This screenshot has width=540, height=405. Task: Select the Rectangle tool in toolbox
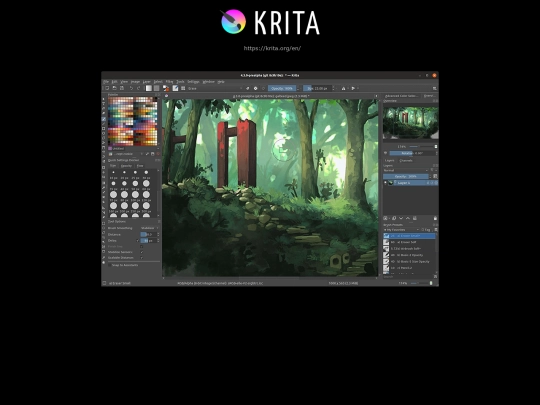(104, 128)
